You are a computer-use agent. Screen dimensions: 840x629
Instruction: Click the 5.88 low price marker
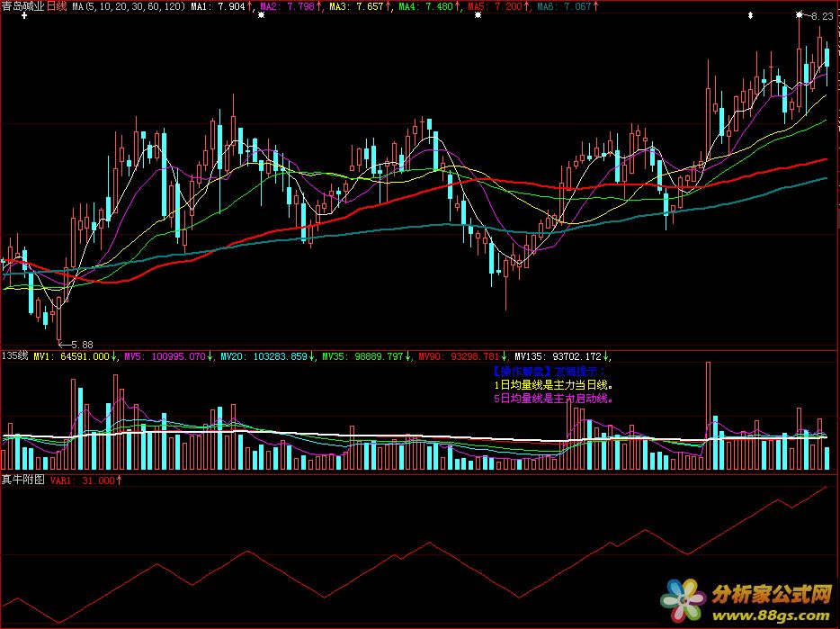79,344
